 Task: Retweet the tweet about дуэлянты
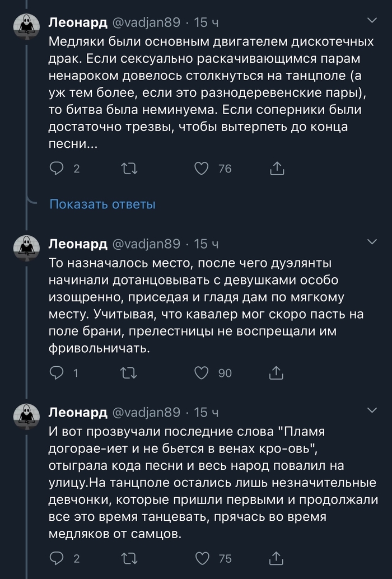(129, 372)
